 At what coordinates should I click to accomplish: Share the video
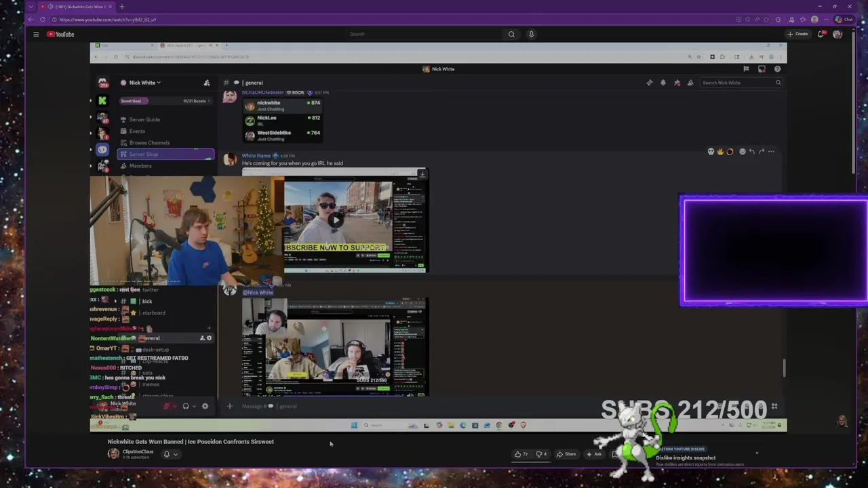[566, 454]
